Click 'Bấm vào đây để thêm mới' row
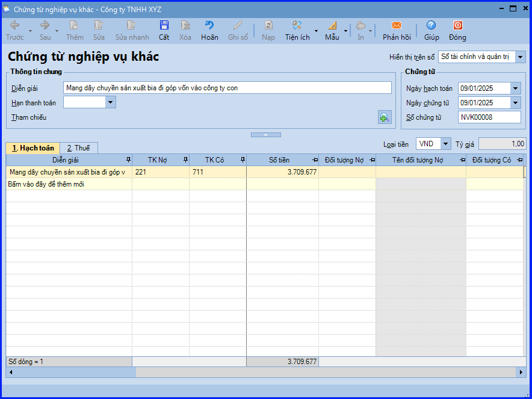Screen dimensions: 532x399 (x=46, y=184)
